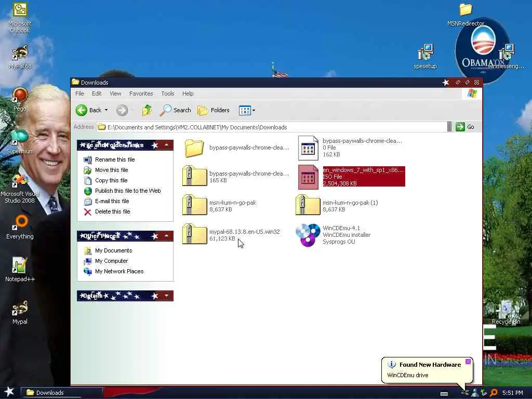
Task: Click the Windows flag logo in Downloads window
Action: (472, 94)
